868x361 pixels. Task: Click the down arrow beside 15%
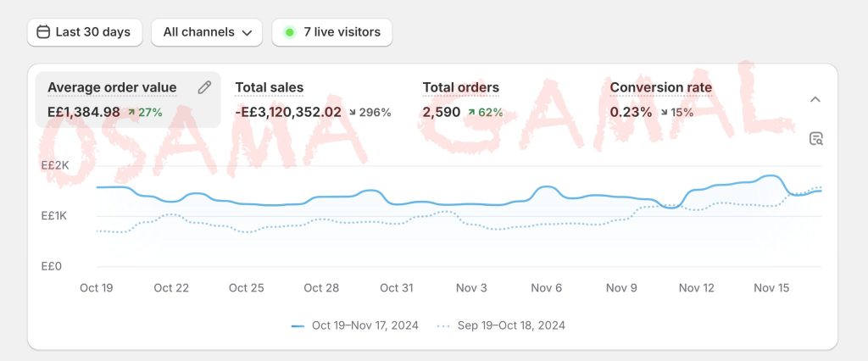(664, 112)
